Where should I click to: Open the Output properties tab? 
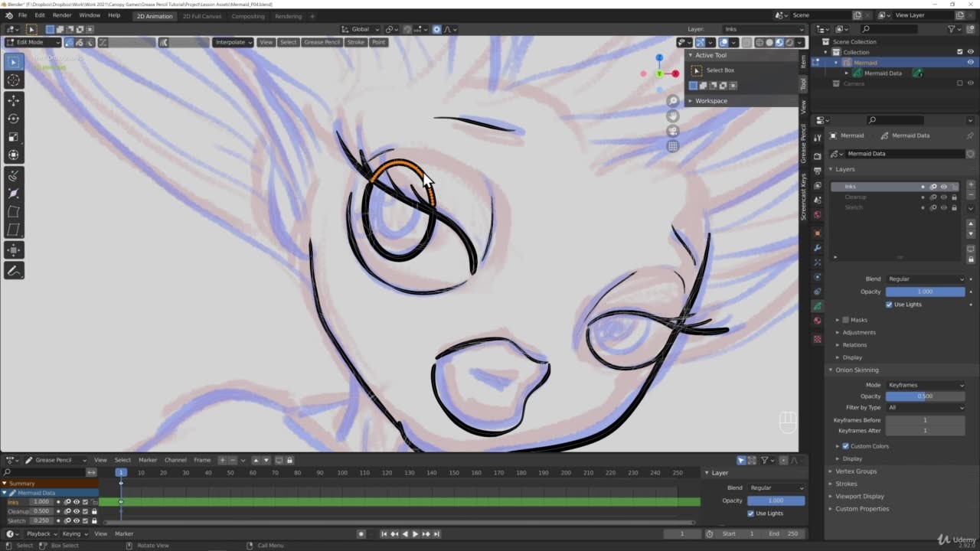tap(818, 171)
